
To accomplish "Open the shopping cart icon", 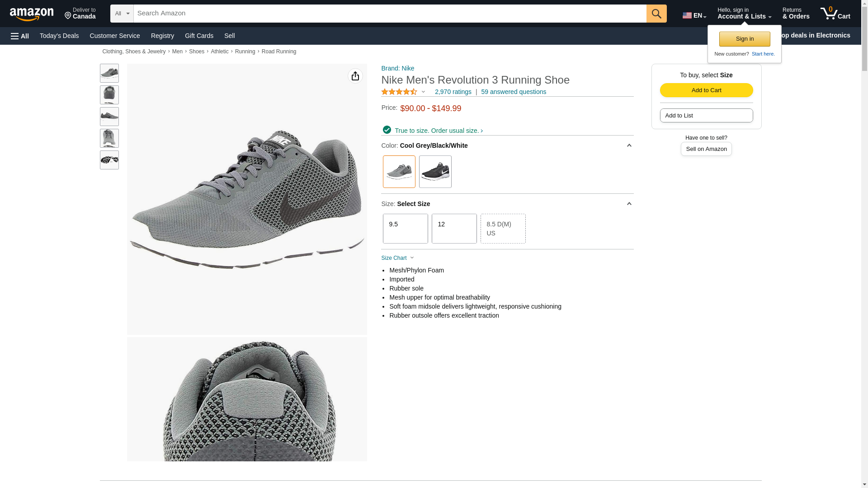I will click(x=835, y=14).
